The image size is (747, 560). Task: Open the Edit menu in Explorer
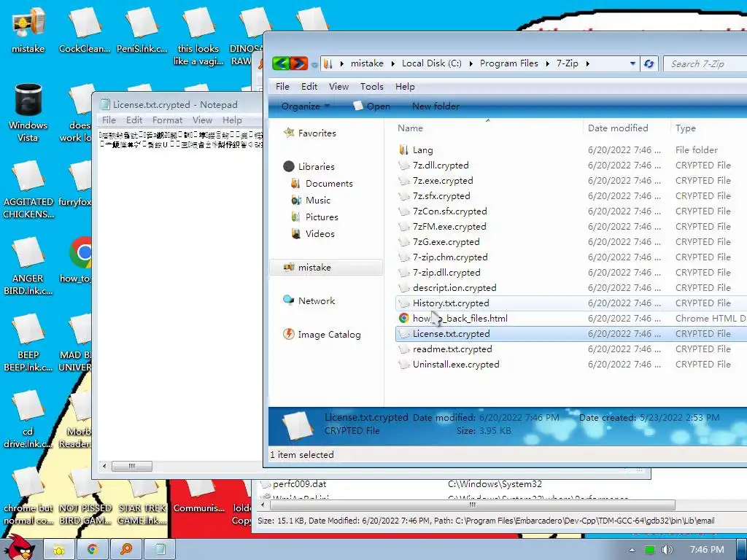tap(309, 87)
